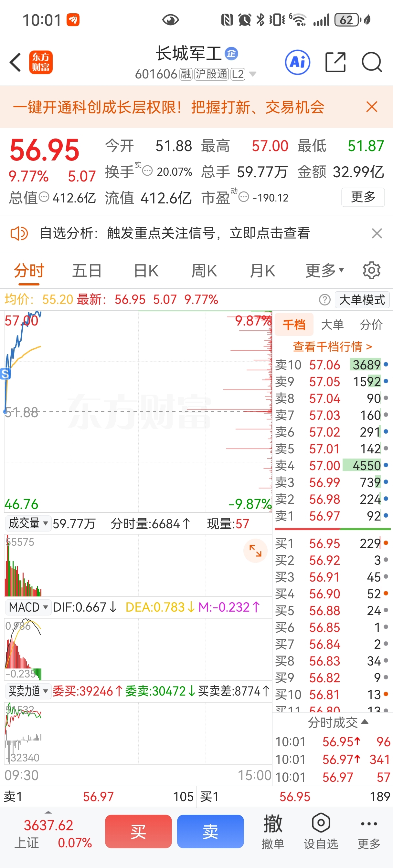The width and height of the screenshot is (393, 868).
Task: Open the 自选分析 signal message
Action: tap(175, 233)
